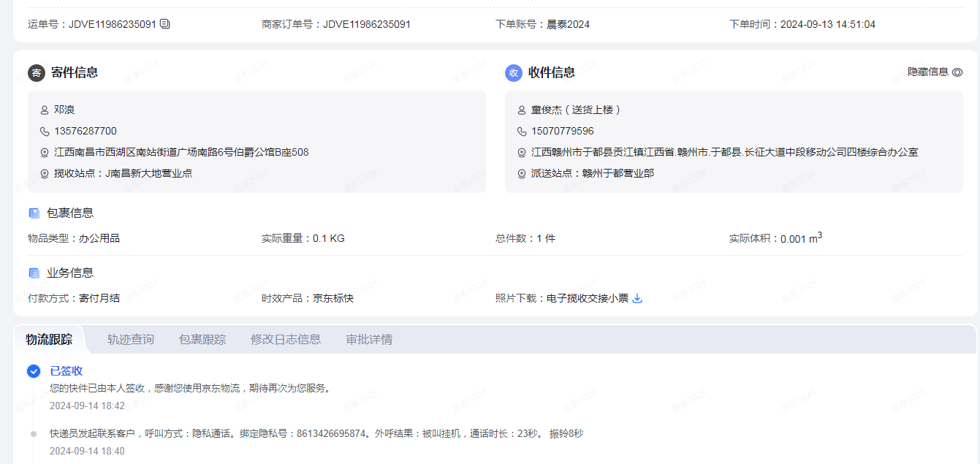The image size is (980, 464).
Task: Click the sender phone number 13576287700
Action: click(86, 132)
